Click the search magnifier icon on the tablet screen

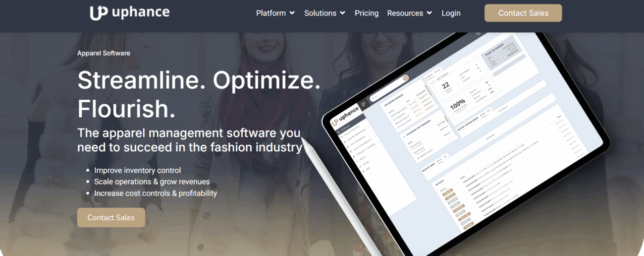point(405,78)
